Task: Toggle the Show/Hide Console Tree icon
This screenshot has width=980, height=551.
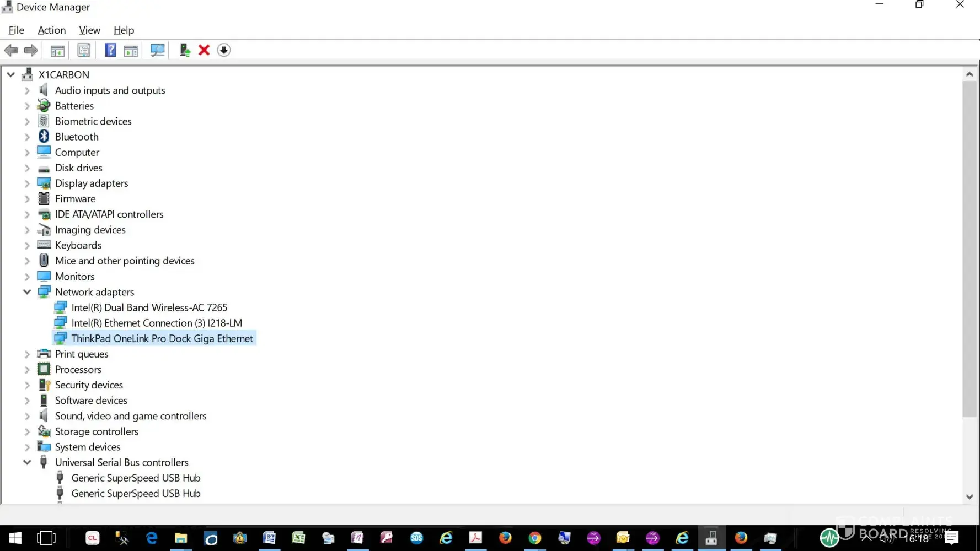Action: point(57,50)
